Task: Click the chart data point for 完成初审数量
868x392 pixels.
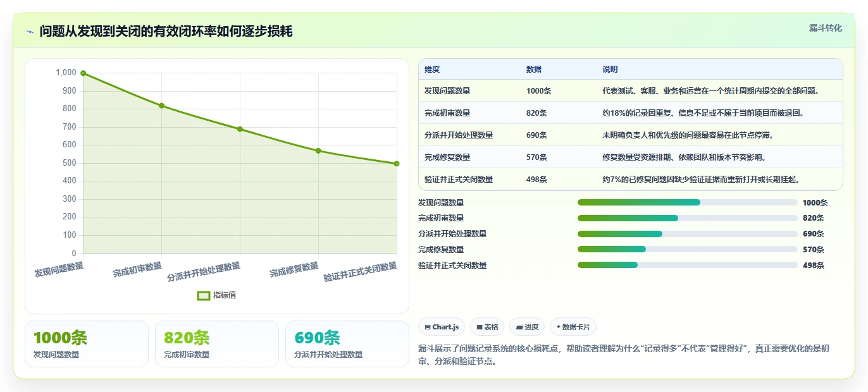Action: tap(161, 106)
